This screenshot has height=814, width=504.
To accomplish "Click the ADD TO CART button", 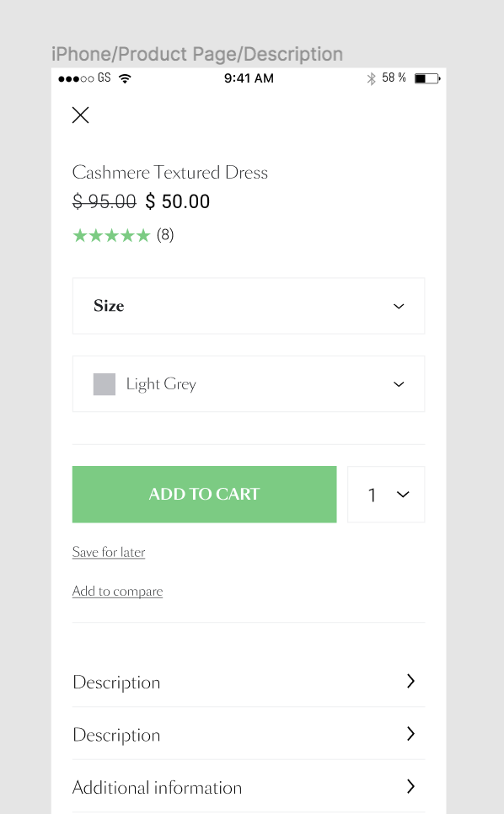I will click(204, 494).
